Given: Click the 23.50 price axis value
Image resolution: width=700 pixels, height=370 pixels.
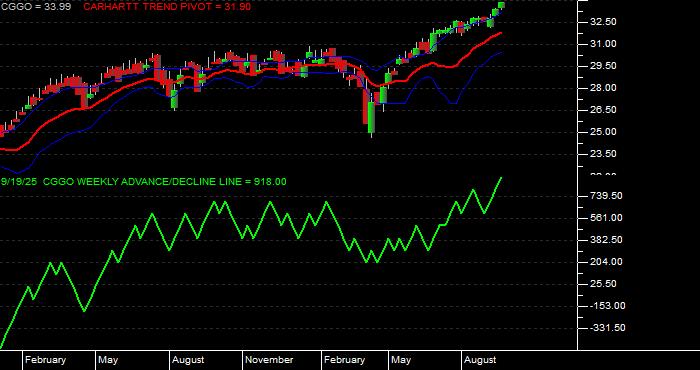Looking at the screenshot, I should point(604,154).
